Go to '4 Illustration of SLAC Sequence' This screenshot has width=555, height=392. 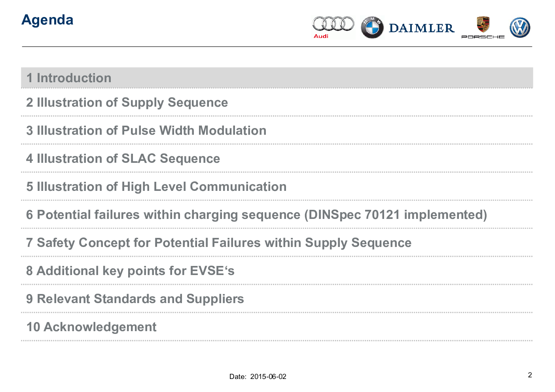[123, 158]
